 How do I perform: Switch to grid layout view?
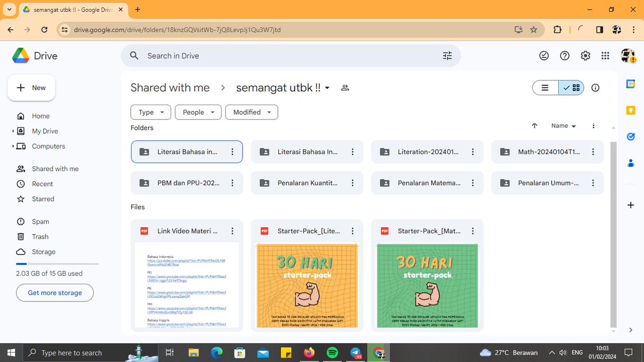pyautogui.click(x=571, y=88)
